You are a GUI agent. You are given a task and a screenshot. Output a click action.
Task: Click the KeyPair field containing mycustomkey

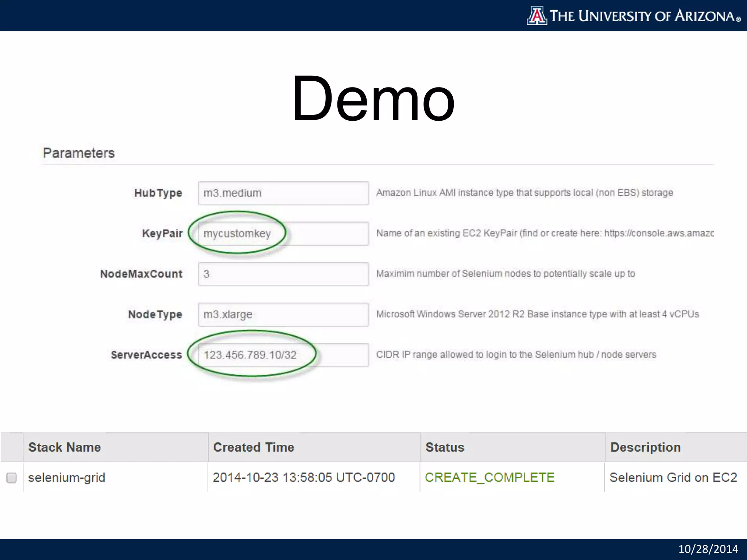click(283, 233)
